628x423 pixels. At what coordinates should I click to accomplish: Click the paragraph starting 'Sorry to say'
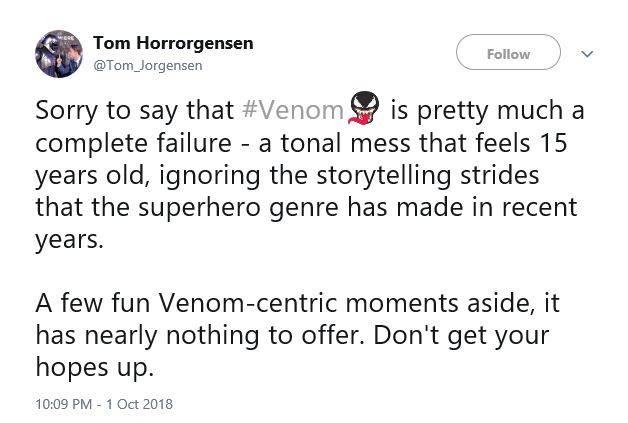pos(300,175)
